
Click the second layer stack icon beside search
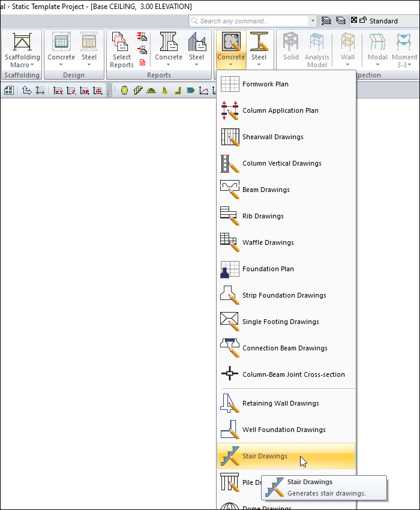[x=341, y=21]
